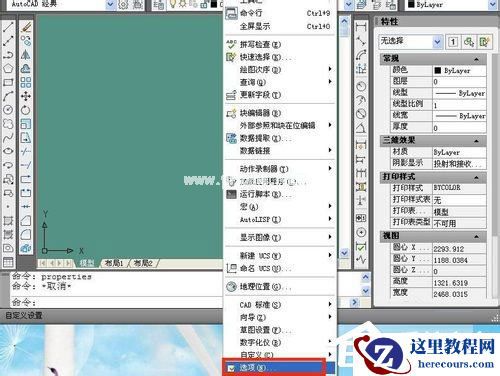Image resolution: width=500 pixels, height=376 pixels.
Task: Select the Explode tool
Action: tap(26, 248)
